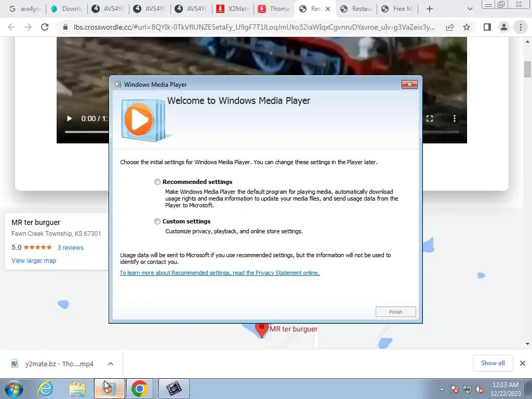Image resolution: width=532 pixels, height=399 pixels.
Task: Open the Privacy Statement online link
Action: pyautogui.click(x=220, y=273)
